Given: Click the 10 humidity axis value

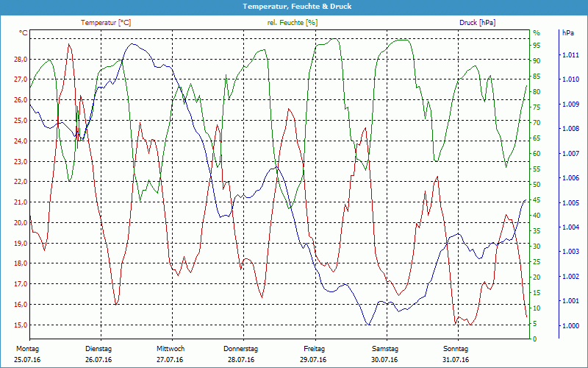Looking at the screenshot, I should (x=537, y=308).
